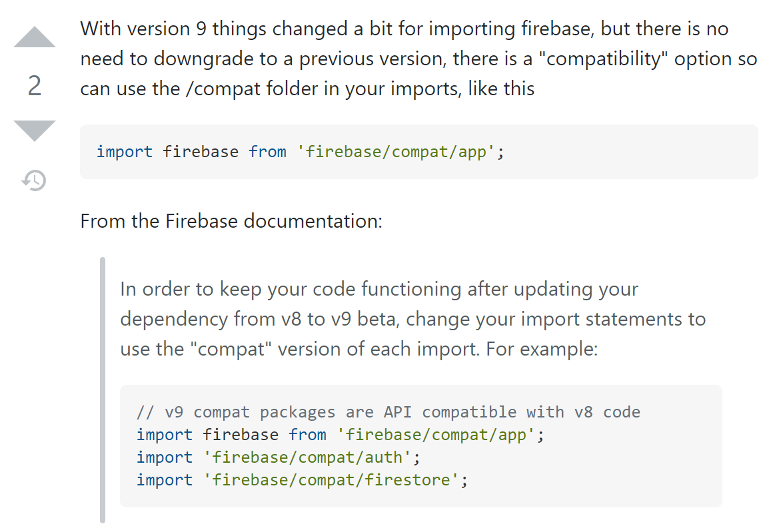Click the 'firebase/compat/auth' import line
The height and width of the screenshot is (532, 769).
tap(279, 457)
